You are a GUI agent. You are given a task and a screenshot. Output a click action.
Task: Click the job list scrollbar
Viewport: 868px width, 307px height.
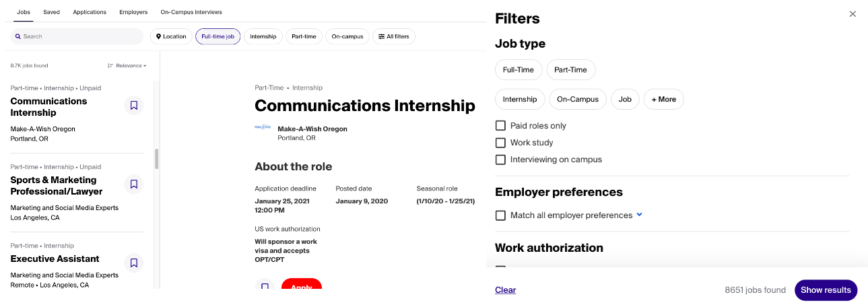(157, 159)
